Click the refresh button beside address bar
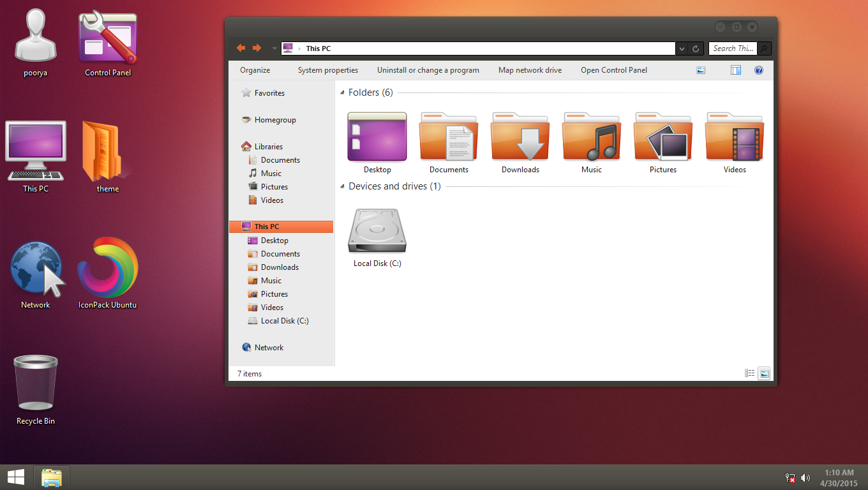 click(696, 48)
